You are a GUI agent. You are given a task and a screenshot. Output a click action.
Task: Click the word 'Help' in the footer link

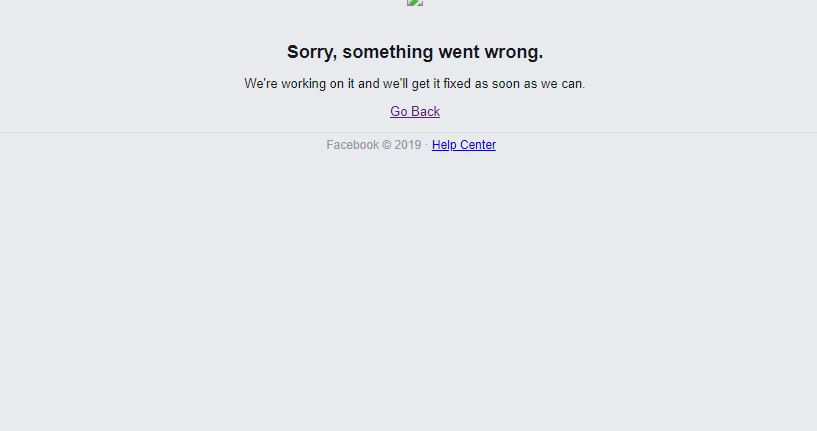444,145
